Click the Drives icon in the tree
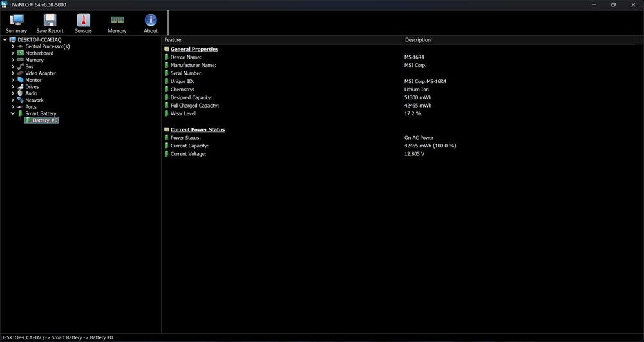The width and height of the screenshot is (644, 342). pyautogui.click(x=21, y=87)
